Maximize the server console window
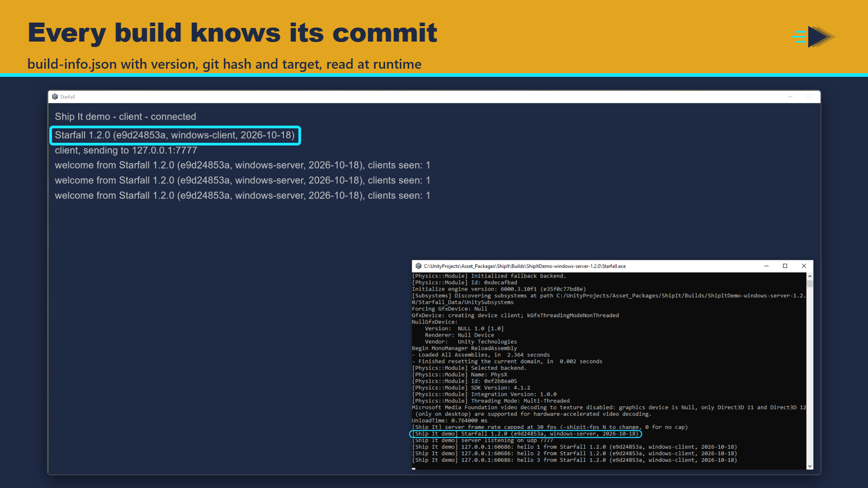 [x=785, y=266]
